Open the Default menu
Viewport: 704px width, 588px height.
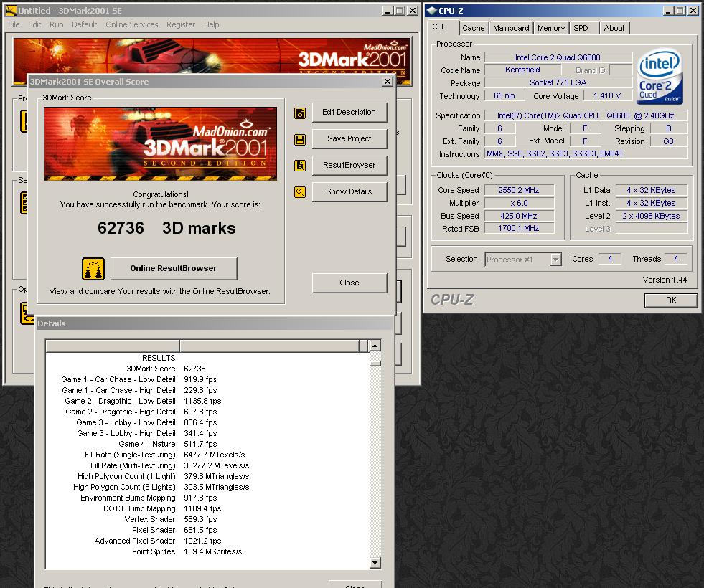(85, 24)
